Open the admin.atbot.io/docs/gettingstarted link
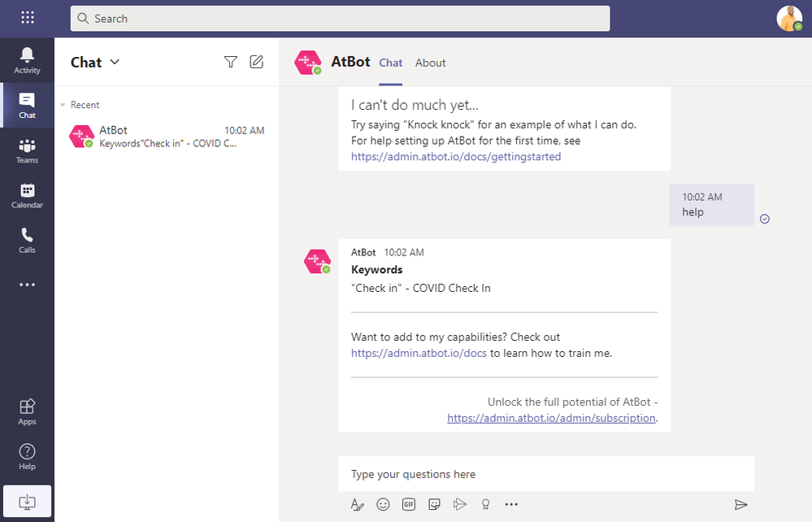Viewport: 812px width, 522px height. 456,156
